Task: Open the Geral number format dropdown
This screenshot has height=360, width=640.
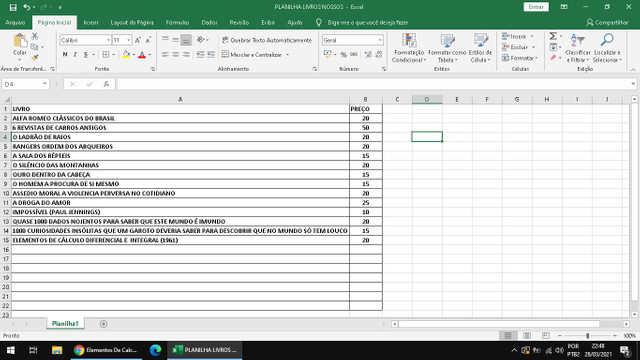Action: [x=380, y=40]
